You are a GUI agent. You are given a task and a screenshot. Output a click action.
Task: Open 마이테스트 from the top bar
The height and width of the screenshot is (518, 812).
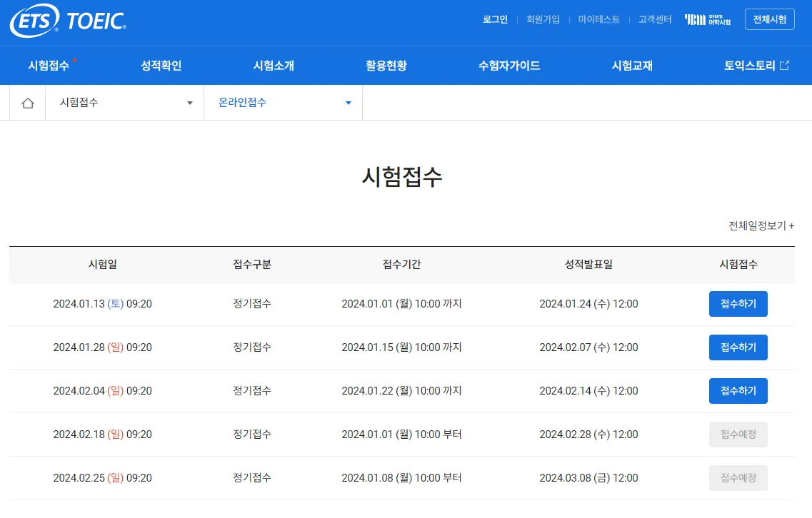(598, 19)
